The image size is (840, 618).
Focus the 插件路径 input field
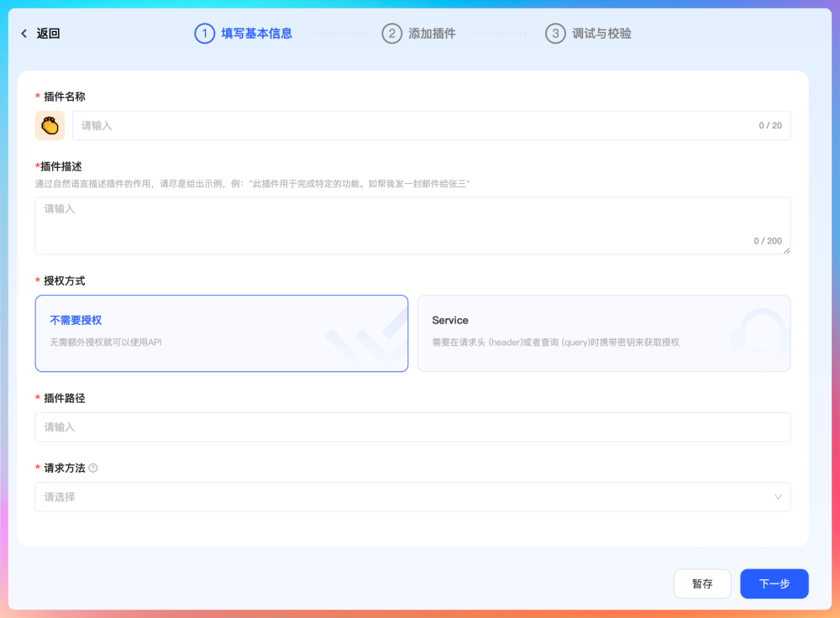pyautogui.click(x=412, y=427)
